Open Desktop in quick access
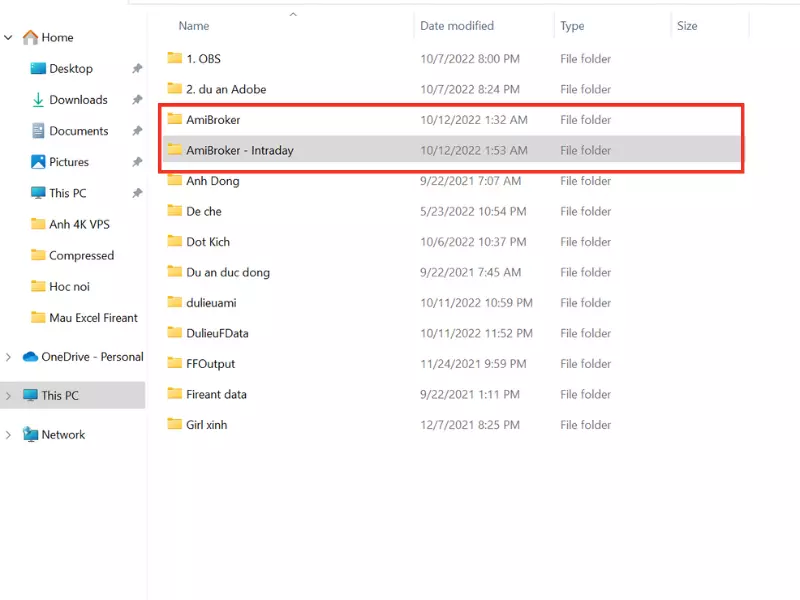Image resolution: width=800 pixels, height=600 pixels. click(x=71, y=68)
